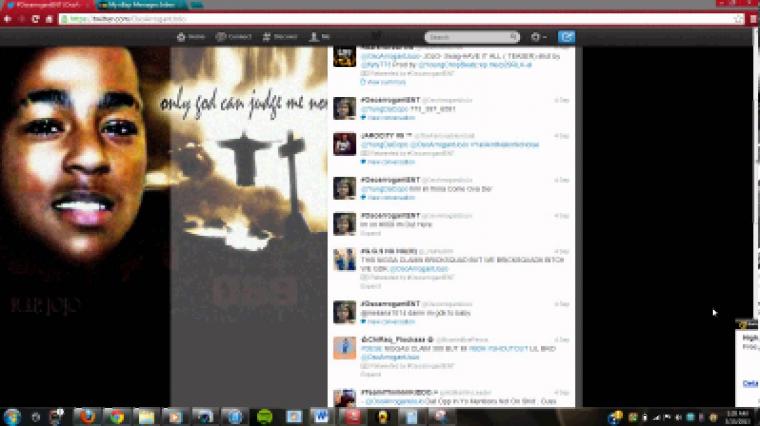Open Google Chrome from the taskbar
This screenshot has height=426, width=760.
click(x=117, y=416)
